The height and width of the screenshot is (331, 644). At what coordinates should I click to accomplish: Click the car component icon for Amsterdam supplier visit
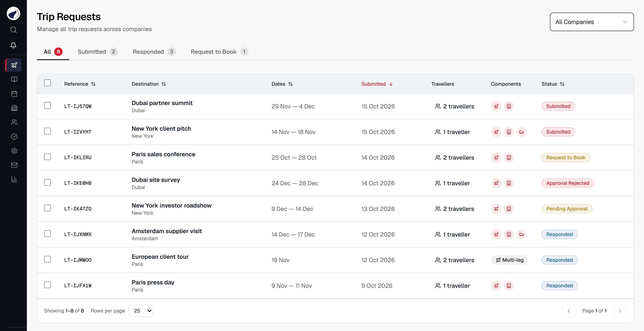click(521, 234)
